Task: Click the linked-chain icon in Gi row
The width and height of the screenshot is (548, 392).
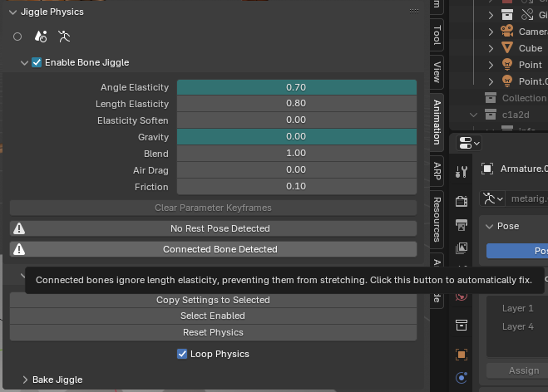Action: tap(527, 15)
